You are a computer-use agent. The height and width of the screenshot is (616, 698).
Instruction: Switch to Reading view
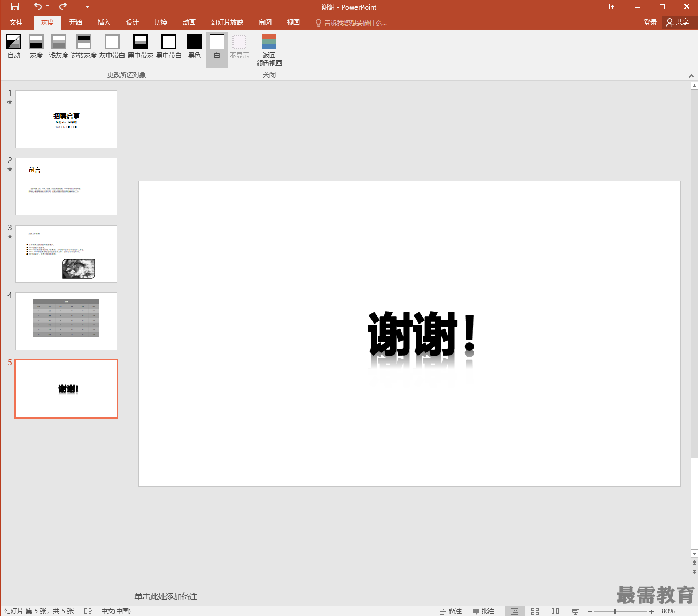[x=555, y=611]
